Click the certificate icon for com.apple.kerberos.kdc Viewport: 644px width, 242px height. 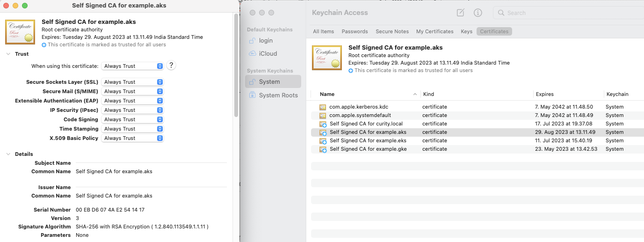pyautogui.click(x=322, y=107)
